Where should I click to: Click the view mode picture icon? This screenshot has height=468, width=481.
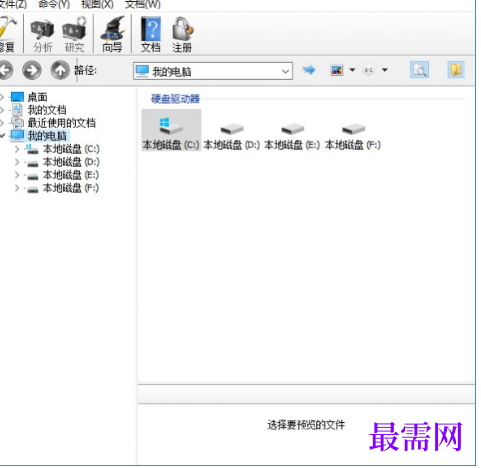(x=337, y=70)
